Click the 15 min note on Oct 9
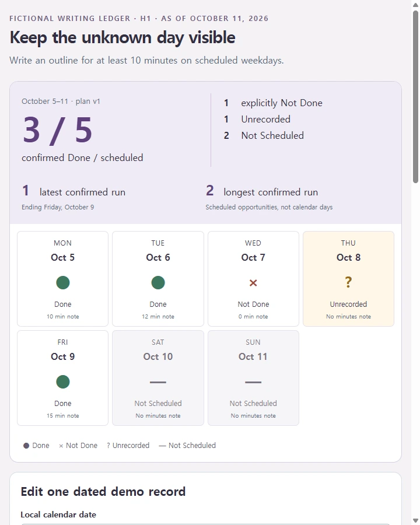Viewport: 420px width, 525px height. tap(62, 415)
